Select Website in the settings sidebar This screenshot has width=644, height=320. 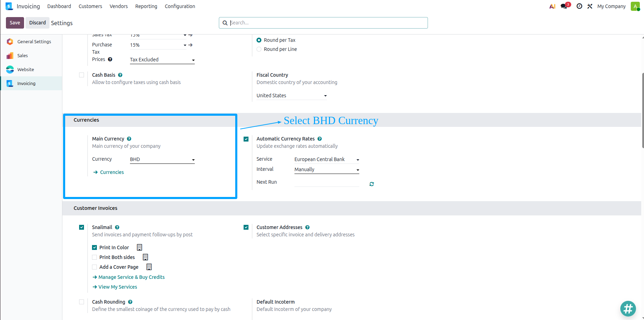[x=31, y=69]
